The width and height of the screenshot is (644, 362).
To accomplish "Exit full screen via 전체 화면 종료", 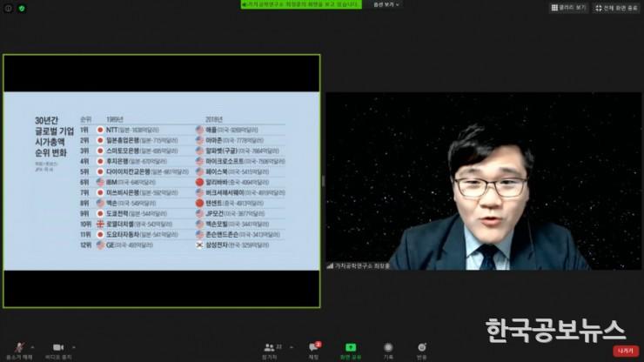I will click(616, 8).
